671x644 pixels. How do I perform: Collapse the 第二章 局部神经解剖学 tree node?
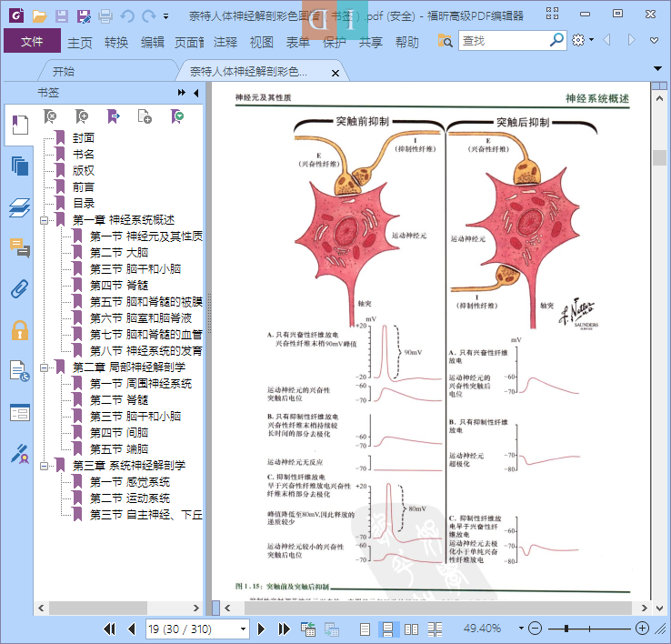44,367
